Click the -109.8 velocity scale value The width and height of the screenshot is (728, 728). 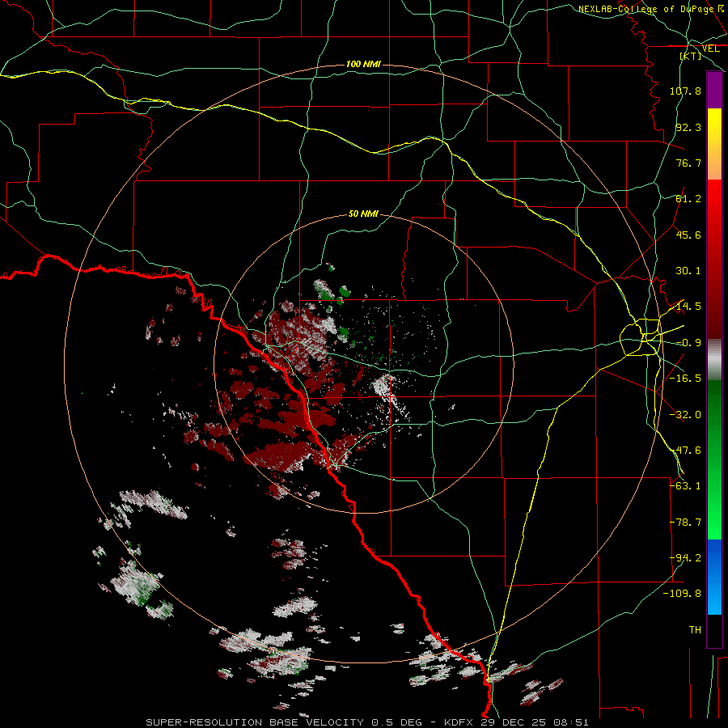point(683,594)
